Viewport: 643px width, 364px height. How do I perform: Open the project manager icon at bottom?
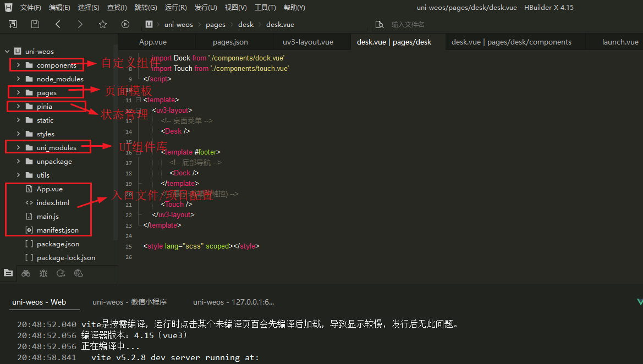8,273
